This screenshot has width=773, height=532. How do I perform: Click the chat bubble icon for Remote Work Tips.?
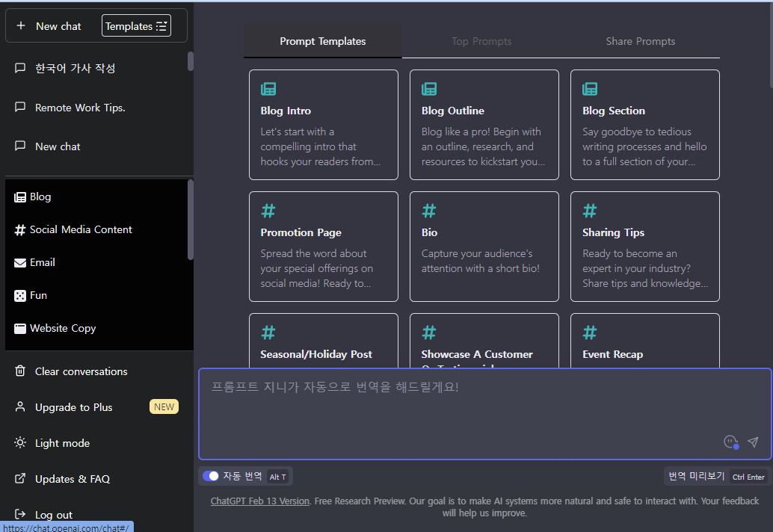point(20,107)
